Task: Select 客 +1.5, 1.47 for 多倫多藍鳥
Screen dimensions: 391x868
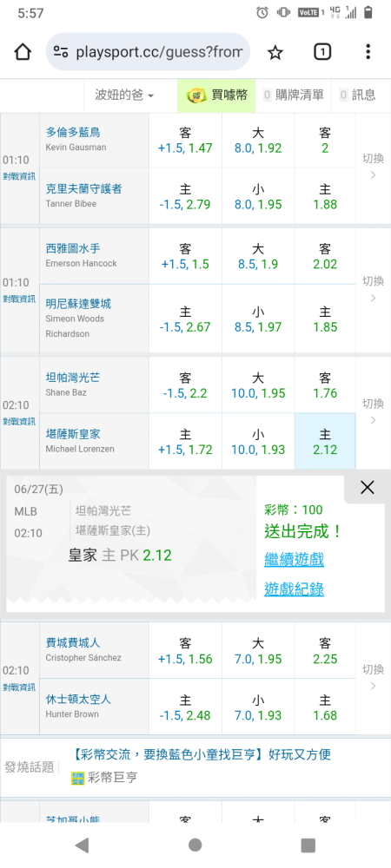Action: 186,141
